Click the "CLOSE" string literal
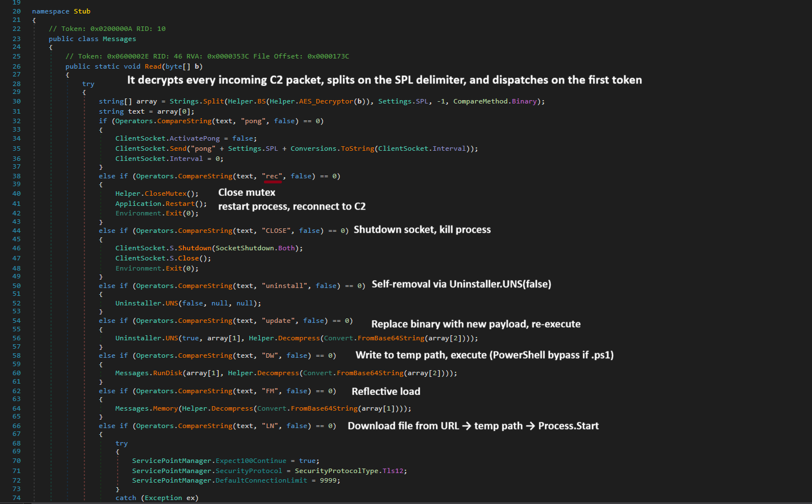 tap(276, 231)
